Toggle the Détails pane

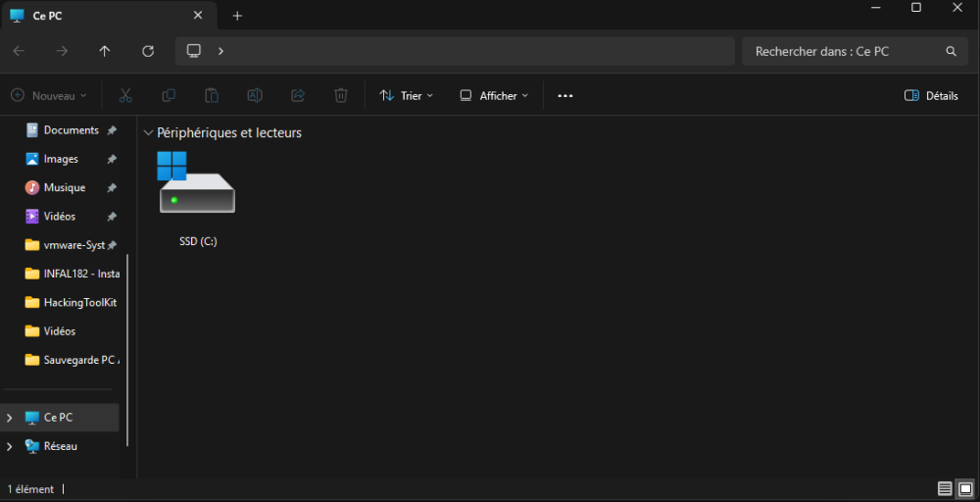(930, 95)
